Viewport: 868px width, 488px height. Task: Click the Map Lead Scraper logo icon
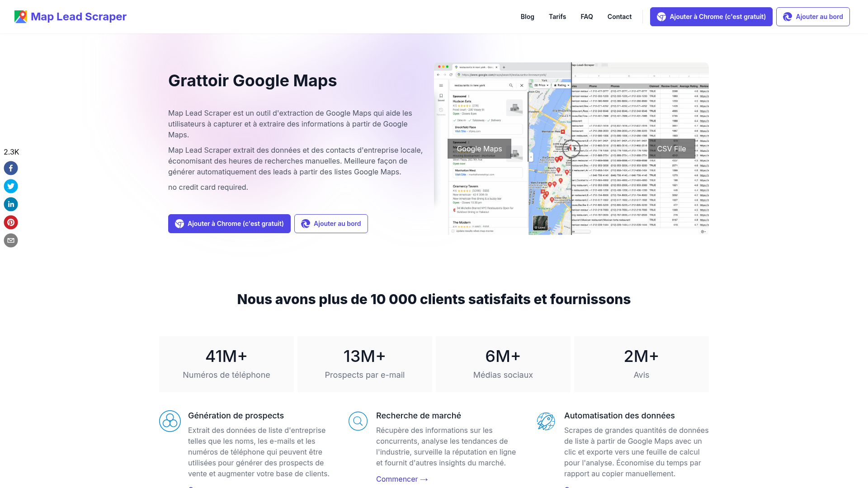(21, 17)
